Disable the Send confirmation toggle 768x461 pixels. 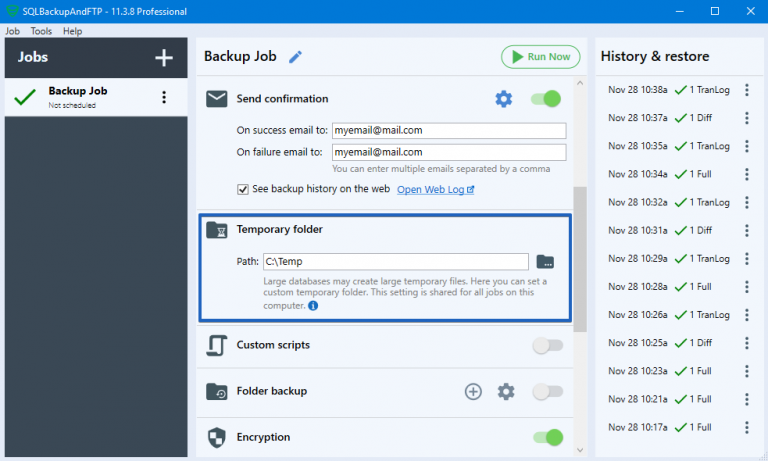(x=546, y=99)
